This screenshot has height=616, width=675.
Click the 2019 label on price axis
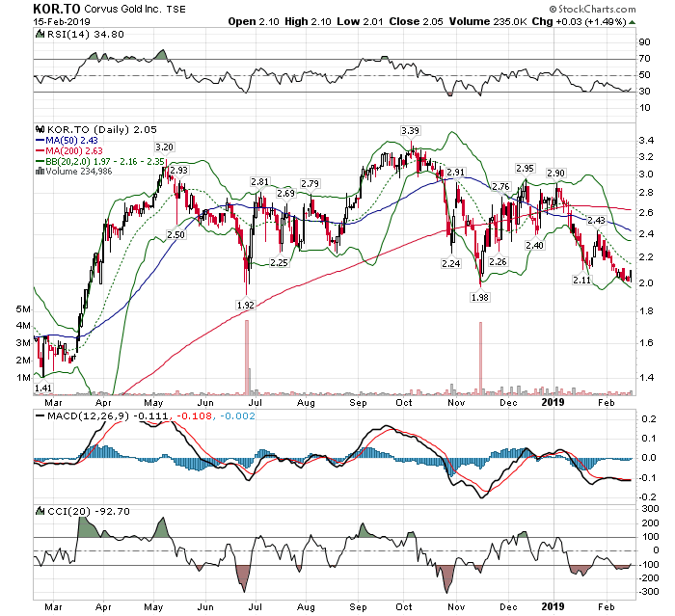pos(553,403)
